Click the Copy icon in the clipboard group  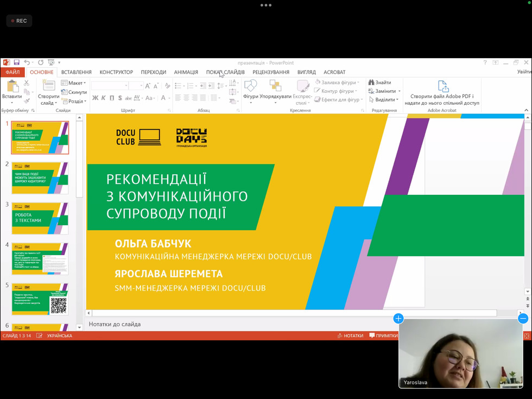click(x=27, y=92)
